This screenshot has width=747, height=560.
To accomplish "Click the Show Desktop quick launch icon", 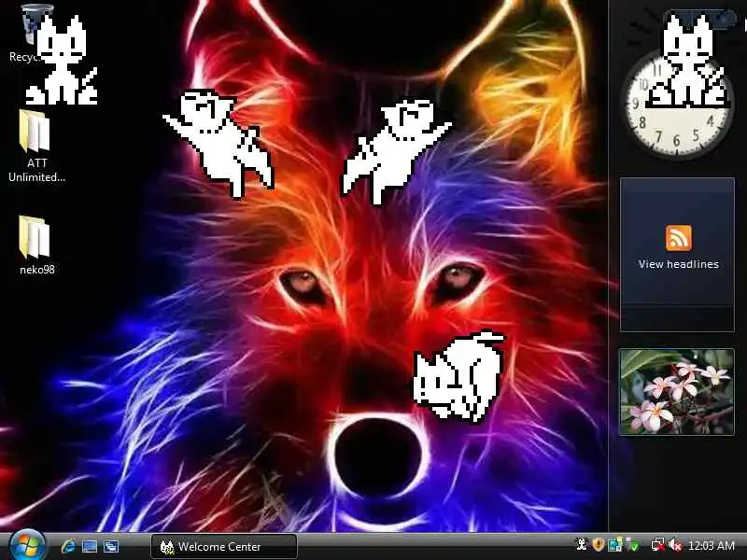I will point(90,546).
